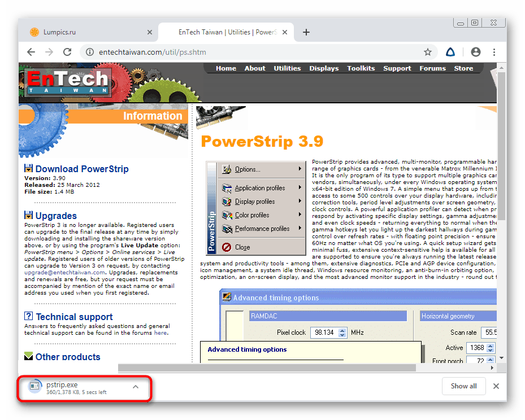Click the Display profiles icon
The width and height of the screenshot is (525, 420).
click(x=227, y=202)
